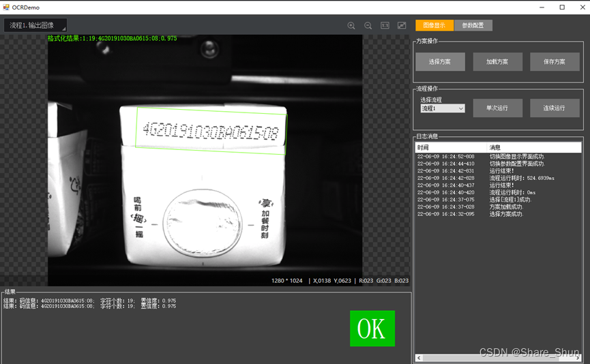
Task: Click the green 格式化结果 overlay text
Action: pos(112,38)
